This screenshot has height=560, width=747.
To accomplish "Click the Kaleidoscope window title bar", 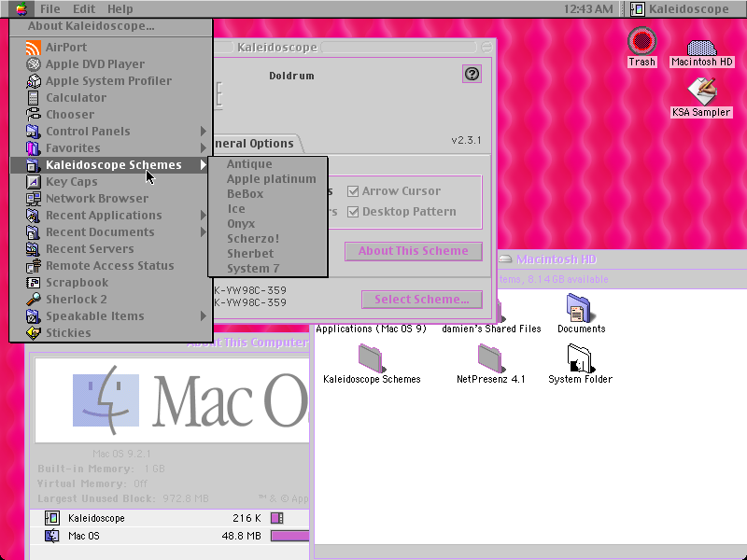I will click(x=355, y=48).
